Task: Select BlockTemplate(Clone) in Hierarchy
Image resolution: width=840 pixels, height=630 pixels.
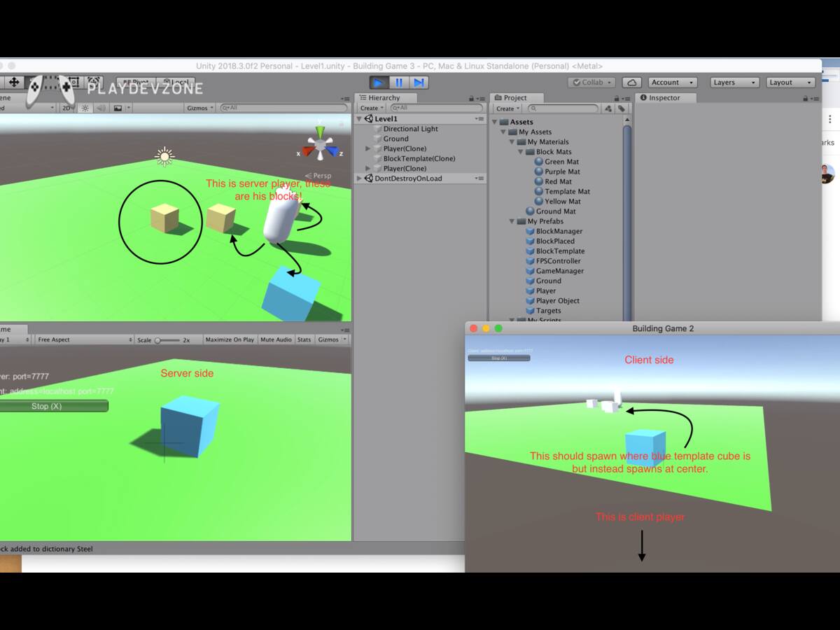Action: [x=419, y=158]
